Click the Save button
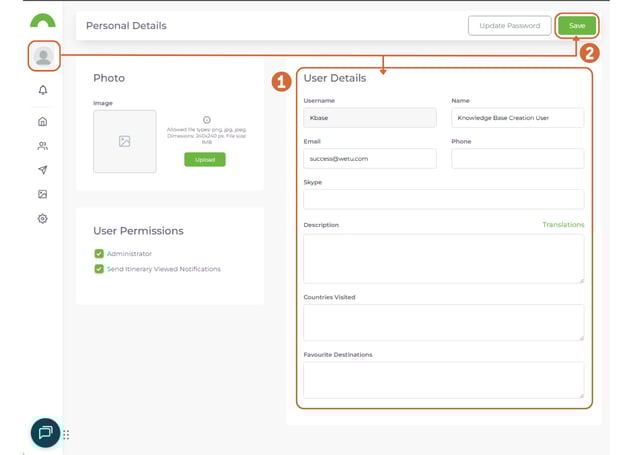633x455 pixels. pyautogui.click(x=577, y=25)
